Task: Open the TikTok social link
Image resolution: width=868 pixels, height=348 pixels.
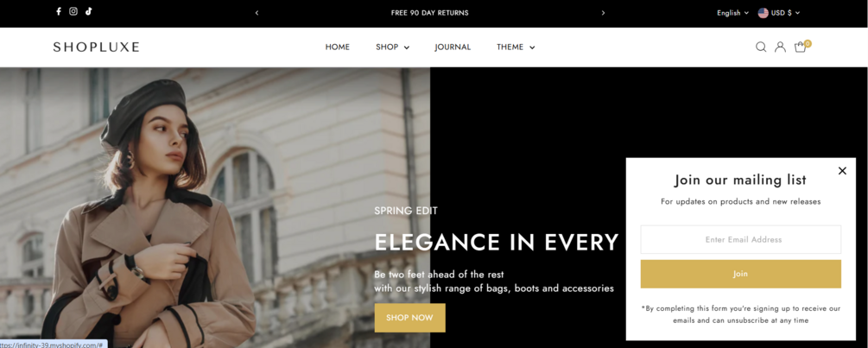Action: point(88,11)
